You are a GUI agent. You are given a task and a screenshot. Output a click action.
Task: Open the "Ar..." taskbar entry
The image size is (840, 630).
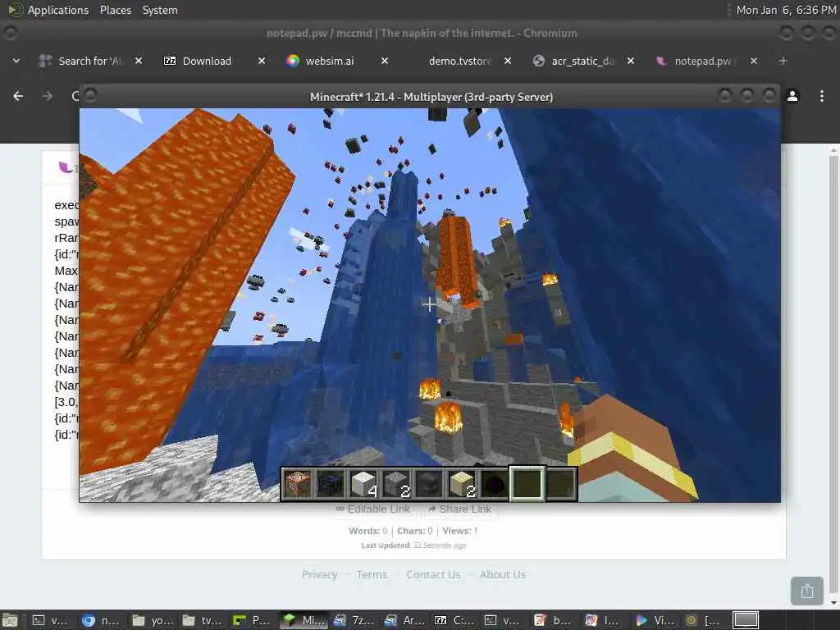[404, 620]
